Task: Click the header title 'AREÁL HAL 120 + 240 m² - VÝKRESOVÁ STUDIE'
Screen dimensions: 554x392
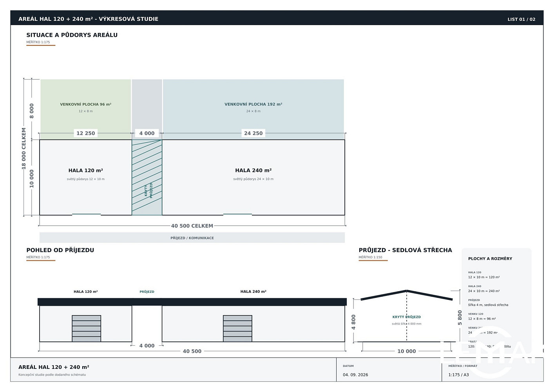Action: pos(88,19)
